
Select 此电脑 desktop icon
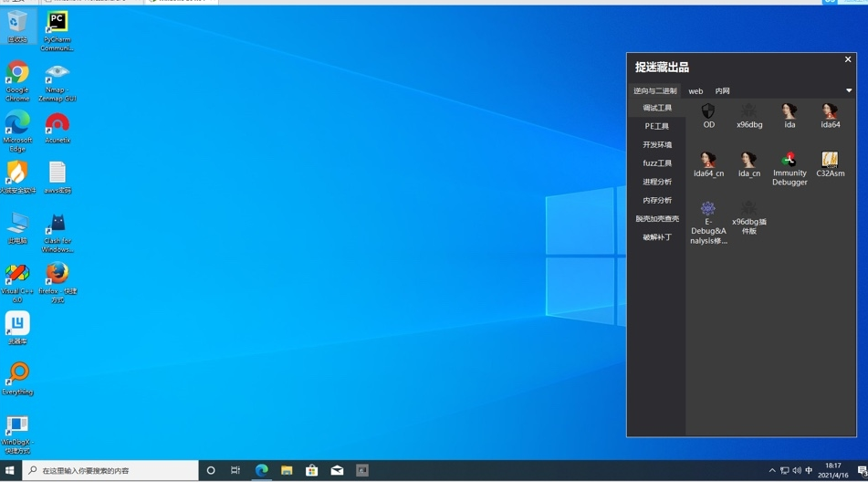17,227
